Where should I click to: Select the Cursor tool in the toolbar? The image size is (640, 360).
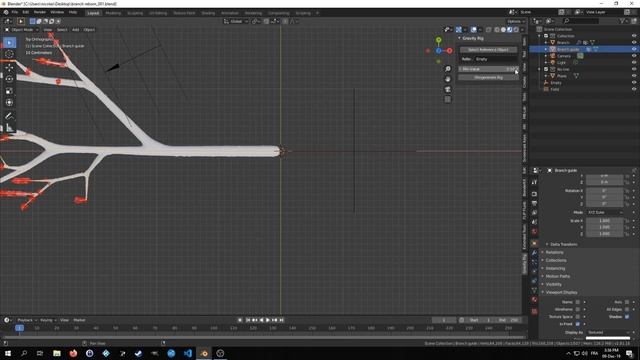tap(9, 54)
